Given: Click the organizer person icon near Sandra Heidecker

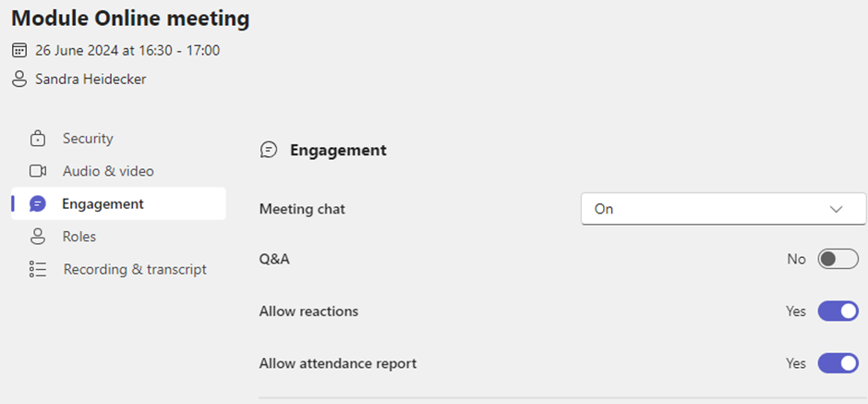Looking at the screenshot, I should (x=19, y=80).
